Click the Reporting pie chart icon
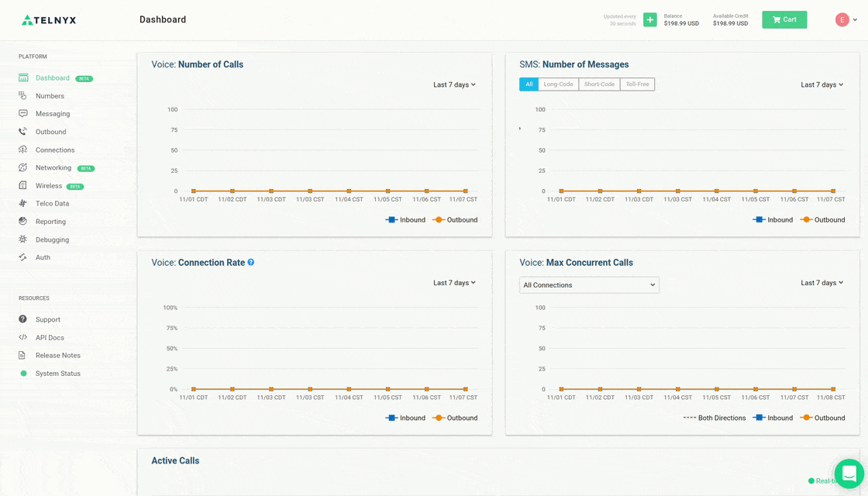Viewport: 868px width, 496px height. click(22, 222)
